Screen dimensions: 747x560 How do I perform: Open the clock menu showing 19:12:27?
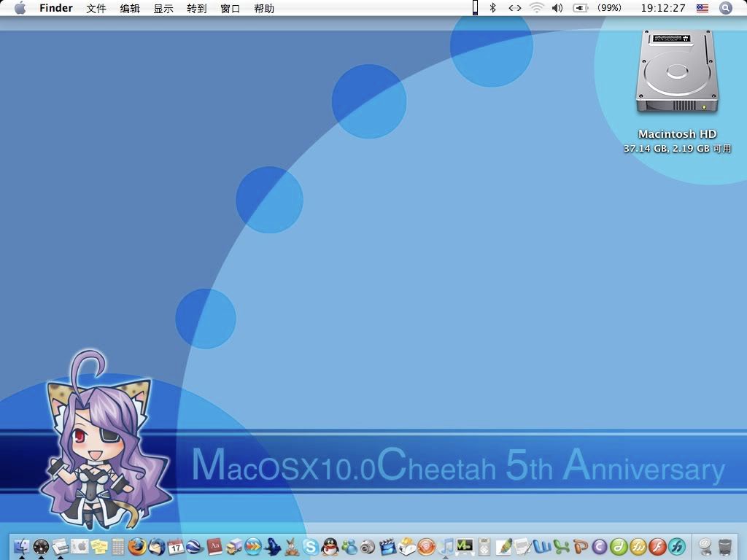click(x=662, y=8)
